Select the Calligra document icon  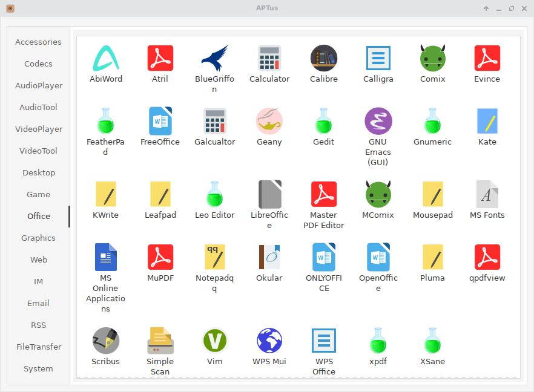pyautogui.click(x=378, y=58)
